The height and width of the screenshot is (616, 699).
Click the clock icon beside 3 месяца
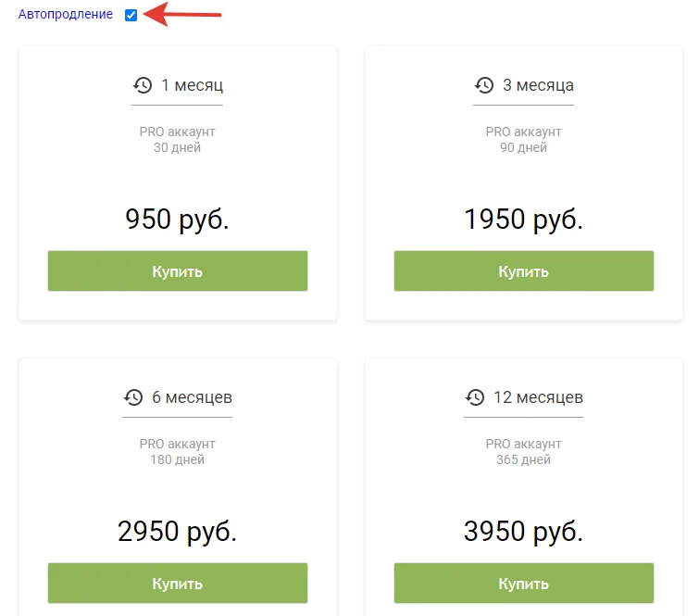click(x=484, y=85)
